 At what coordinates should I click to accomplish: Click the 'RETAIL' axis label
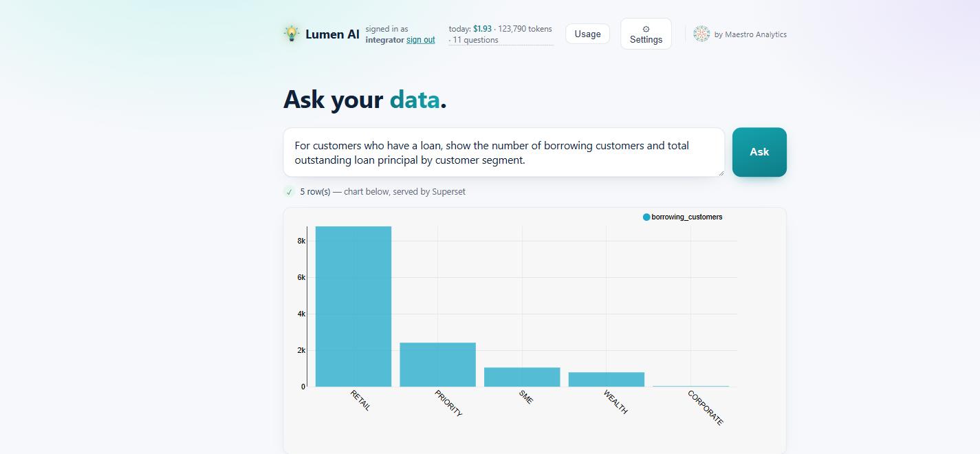click(x=360, y=400)
